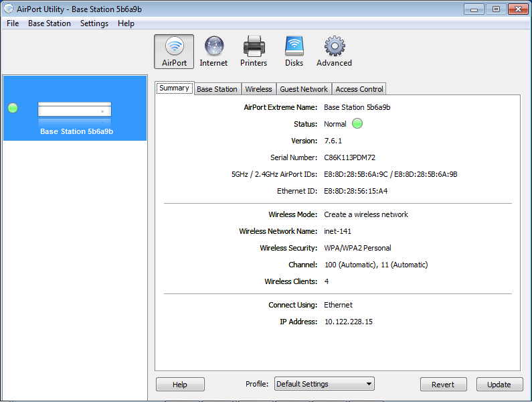Click the green status dot in sidebar
Image resolution: width=532 pixels, height=402 pixels.
point(13,108)
